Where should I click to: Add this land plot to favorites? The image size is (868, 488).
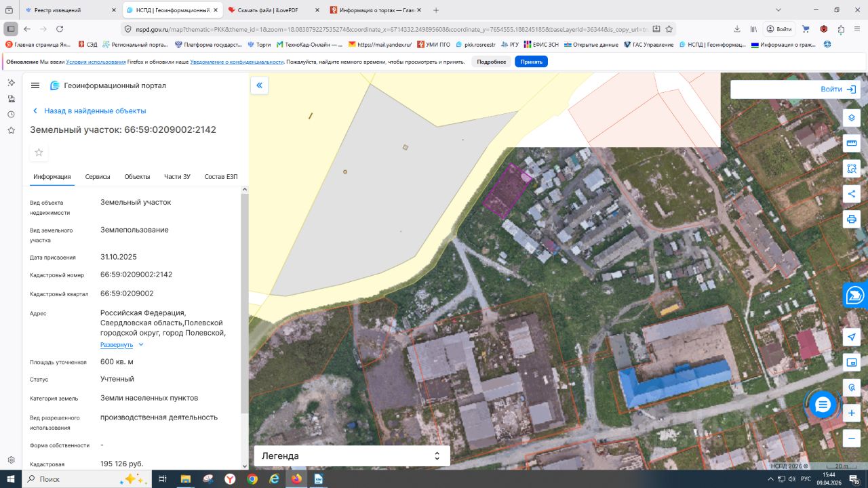pos(39,152)
